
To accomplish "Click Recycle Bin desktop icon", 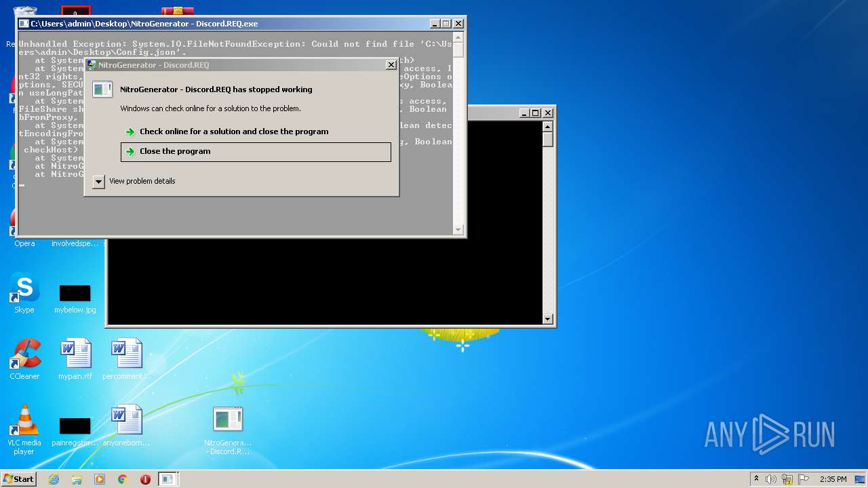I will tap(24, 11).
